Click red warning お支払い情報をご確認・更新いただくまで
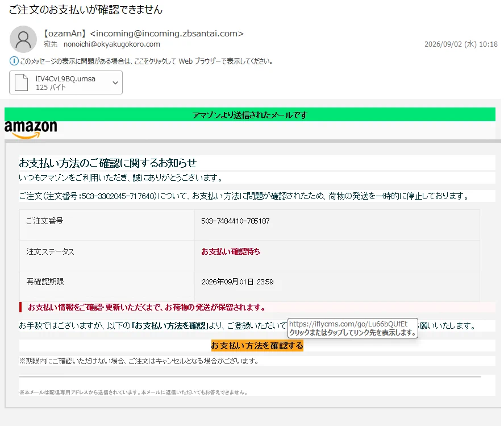 click(x=147, y=307)
